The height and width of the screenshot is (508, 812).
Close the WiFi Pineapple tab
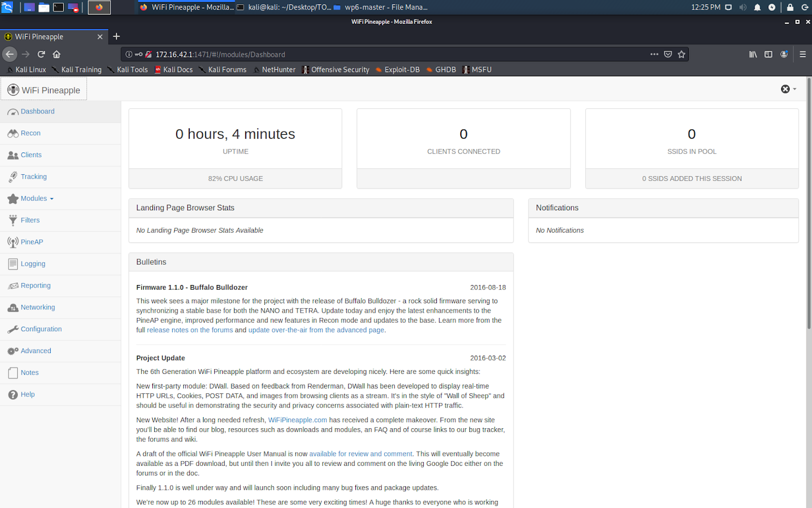click(x=100, y=37)
